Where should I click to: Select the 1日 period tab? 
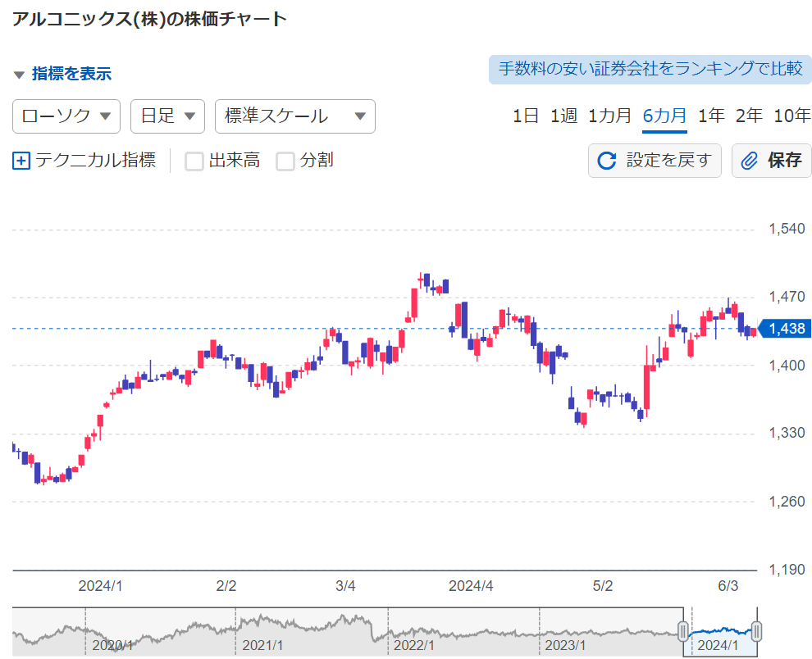tap(526, 116)
